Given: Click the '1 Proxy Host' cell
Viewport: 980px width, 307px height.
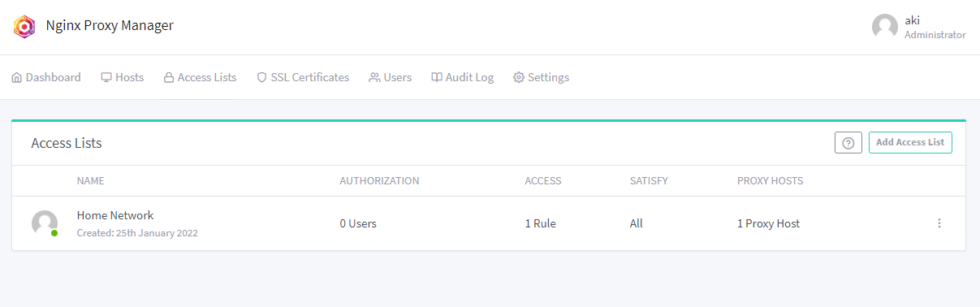Looking at the screenshot, I should [768, 223].
